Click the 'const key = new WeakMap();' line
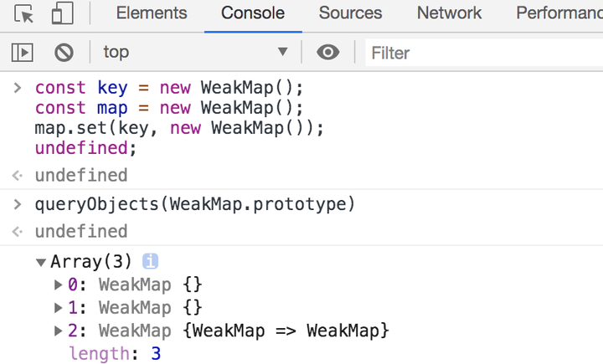603x364 pixels. click(169, 88)
